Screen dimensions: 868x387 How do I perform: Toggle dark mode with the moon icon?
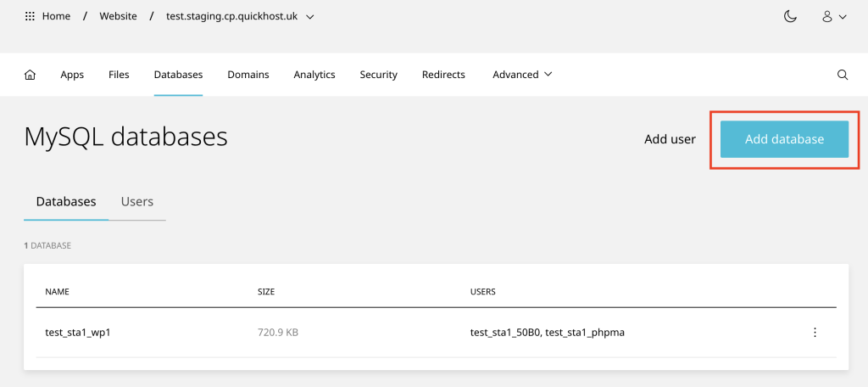coord(790,17)
